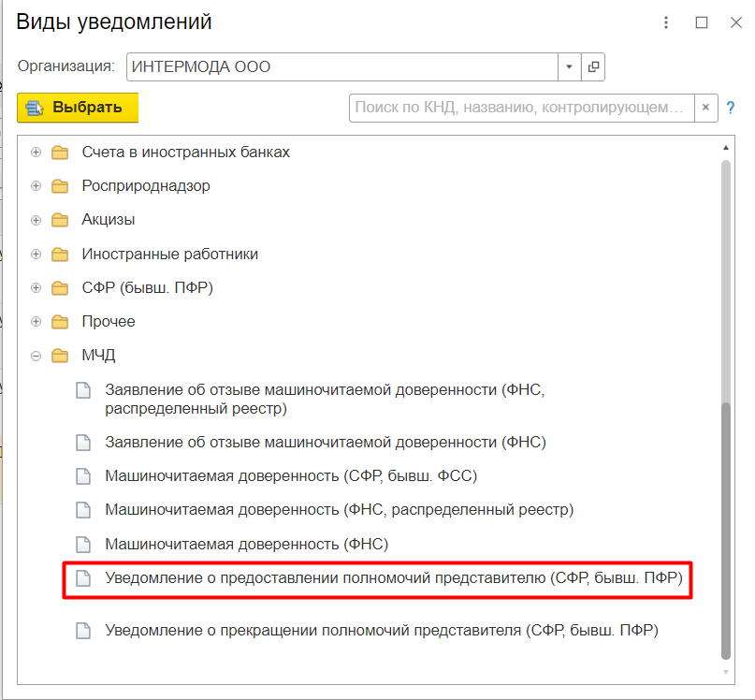Select the Иностранные работники folder icon
Image resolution: width=755 pixels, height=700 pixels.
tap(61, 255)
